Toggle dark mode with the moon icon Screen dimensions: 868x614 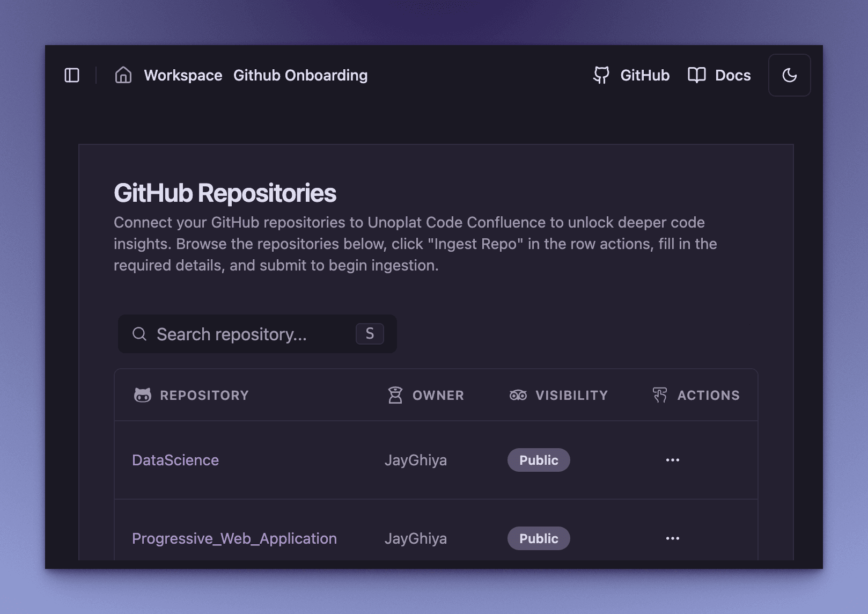(x=789, y=75)
